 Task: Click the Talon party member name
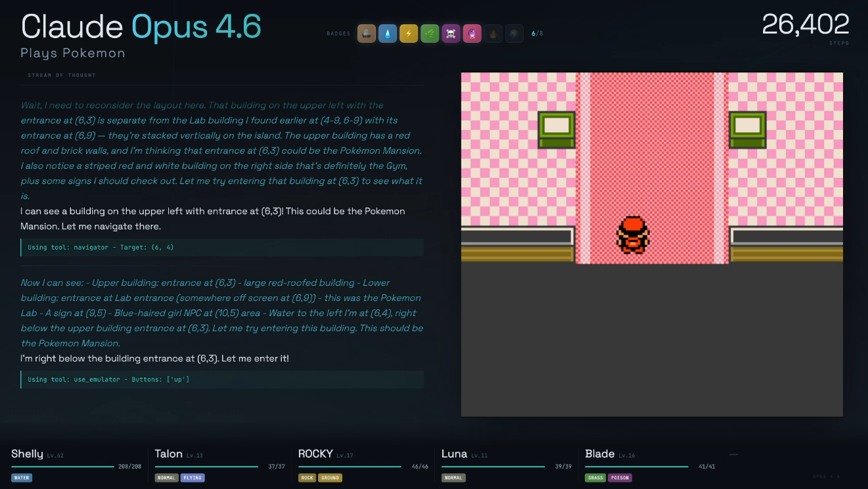[x=169, y=454]
